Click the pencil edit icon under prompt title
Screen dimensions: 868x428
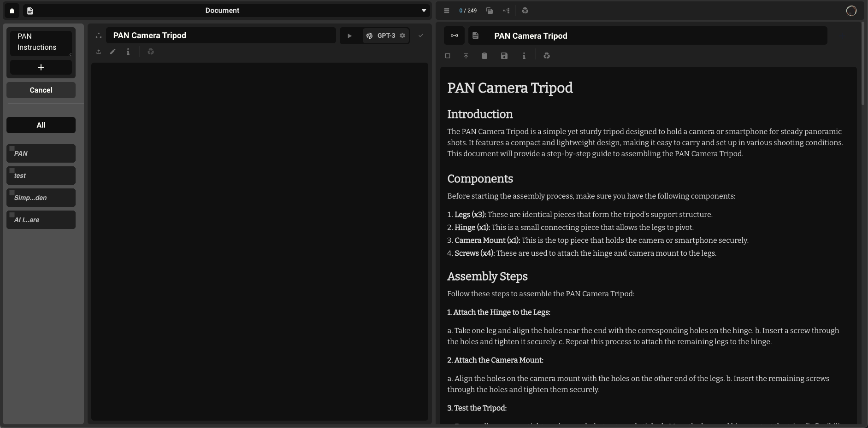click(x=113, y=52)
